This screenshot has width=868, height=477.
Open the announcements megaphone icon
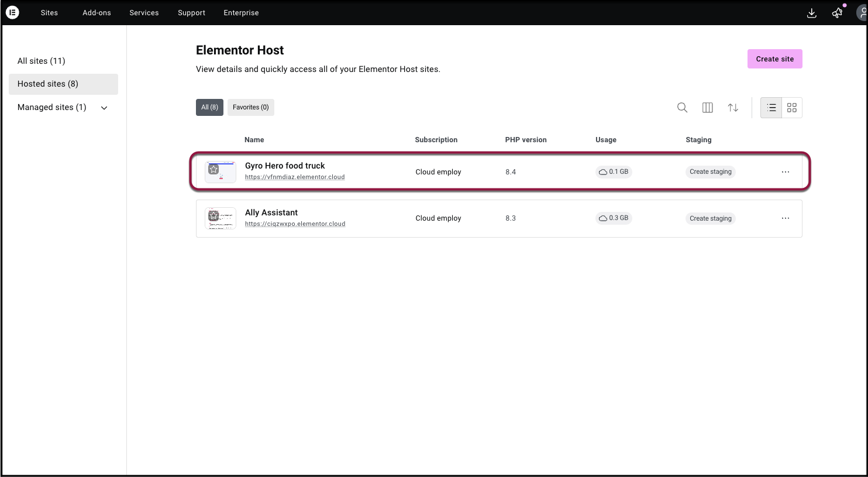click(837, 13)
